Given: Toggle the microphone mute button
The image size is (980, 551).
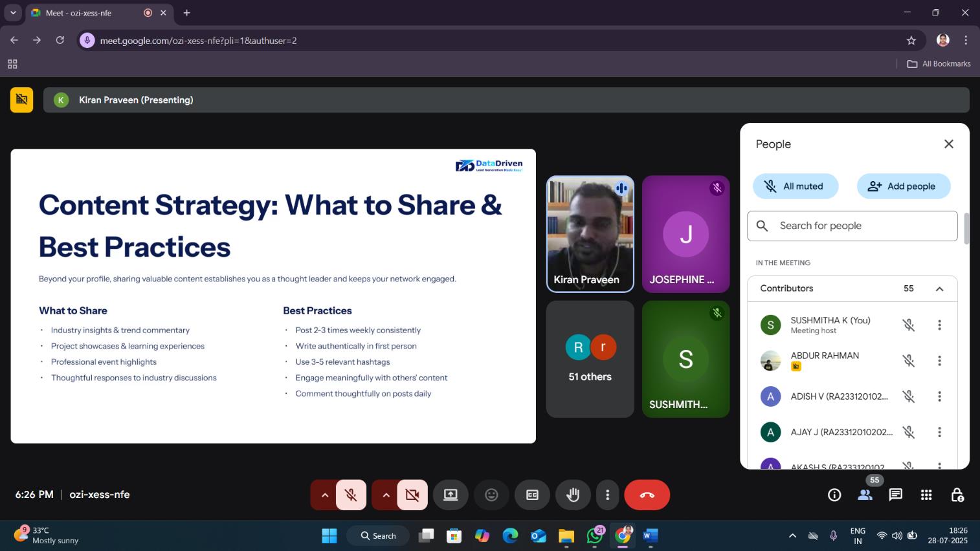Looking at the screenshot, I should [x=351, y=495].
